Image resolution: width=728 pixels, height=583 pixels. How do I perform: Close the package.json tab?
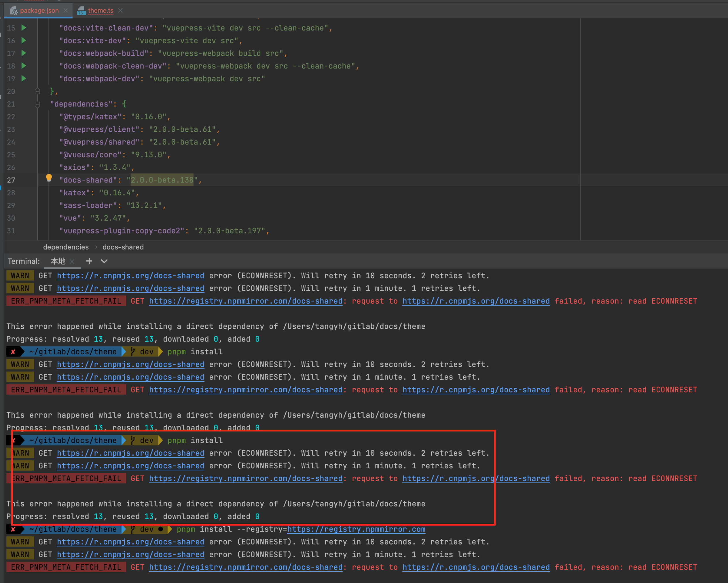click(65, 10)
